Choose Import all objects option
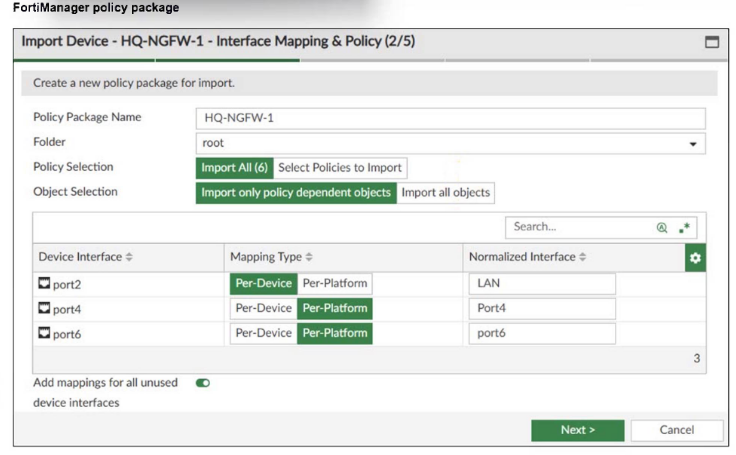Viewport: 736px width, 455px height. coord(445,193)
